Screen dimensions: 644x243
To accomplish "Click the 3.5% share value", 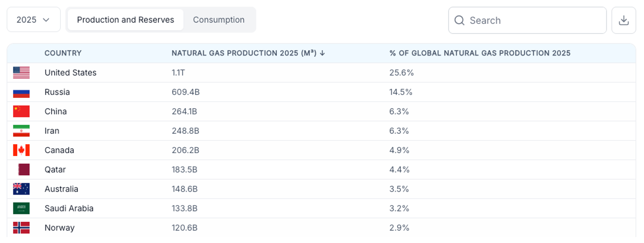I will 399,189.
